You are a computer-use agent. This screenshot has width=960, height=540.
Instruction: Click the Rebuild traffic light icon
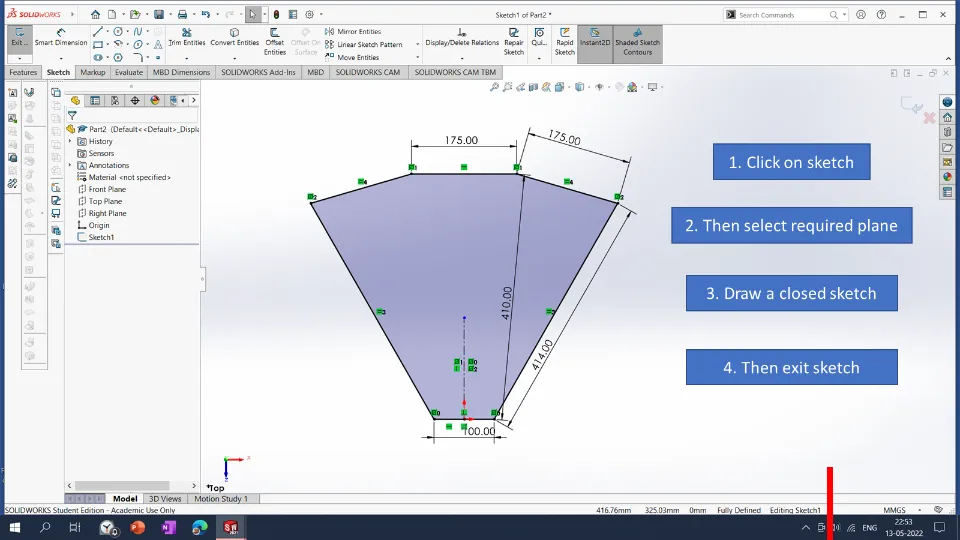coord(276,15)
